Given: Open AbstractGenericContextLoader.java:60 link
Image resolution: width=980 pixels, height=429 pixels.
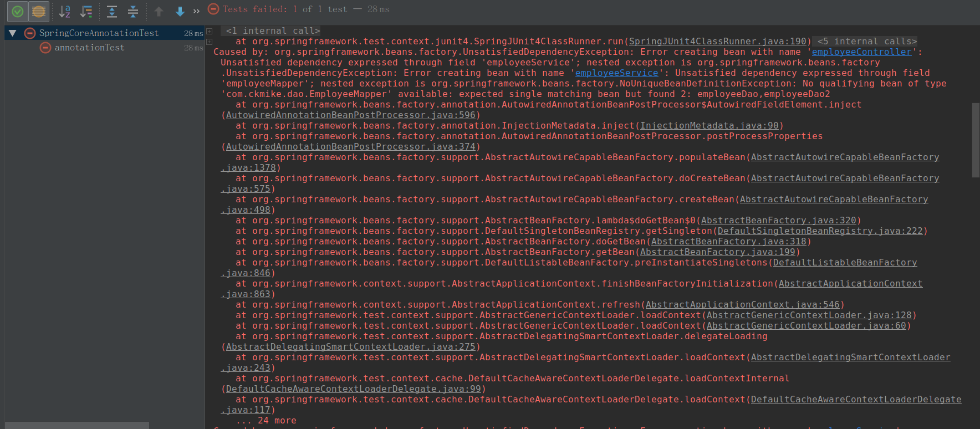Looking at the screenshot, I should click(806, 326).
